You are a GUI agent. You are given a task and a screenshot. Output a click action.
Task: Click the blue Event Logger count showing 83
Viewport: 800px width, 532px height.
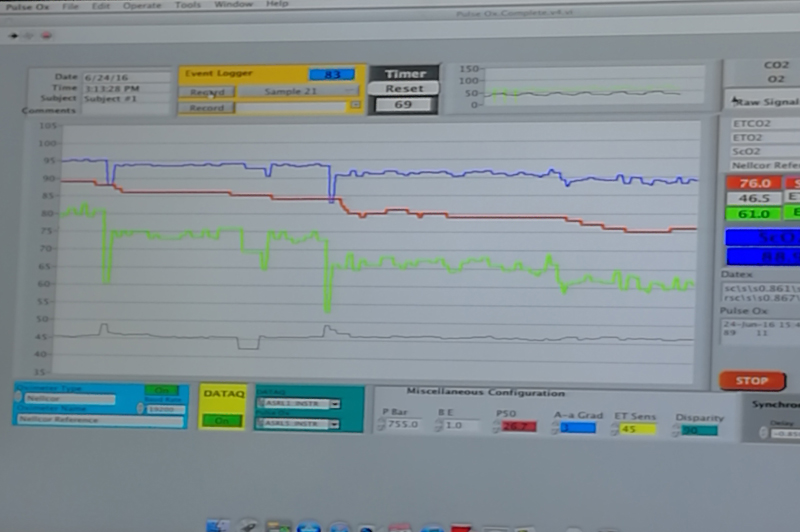(332, 74)
